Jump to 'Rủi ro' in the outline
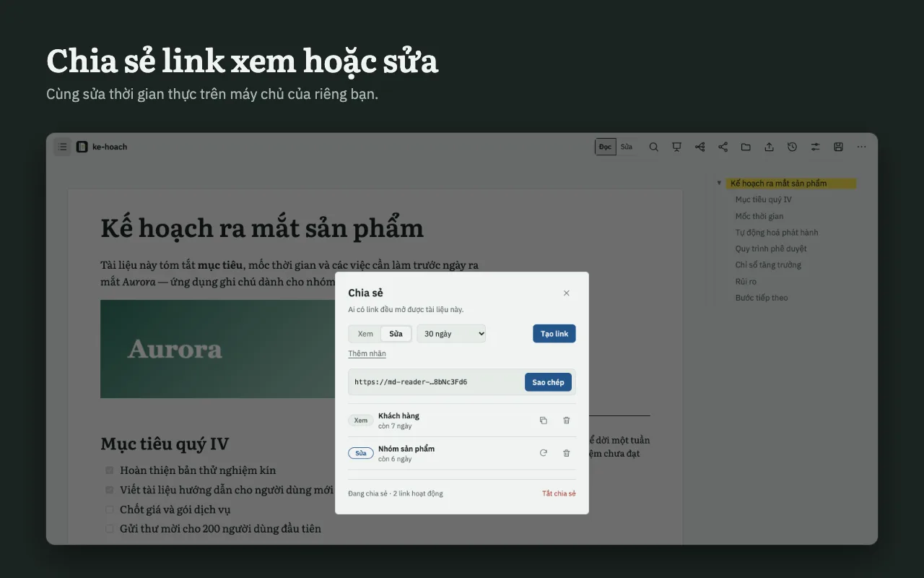Screen dimensions: 924x578 click(x=746, y=282)
